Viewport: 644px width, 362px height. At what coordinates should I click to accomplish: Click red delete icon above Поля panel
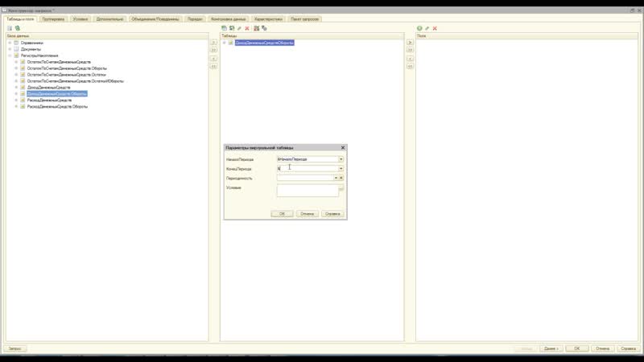pos(436,27)
